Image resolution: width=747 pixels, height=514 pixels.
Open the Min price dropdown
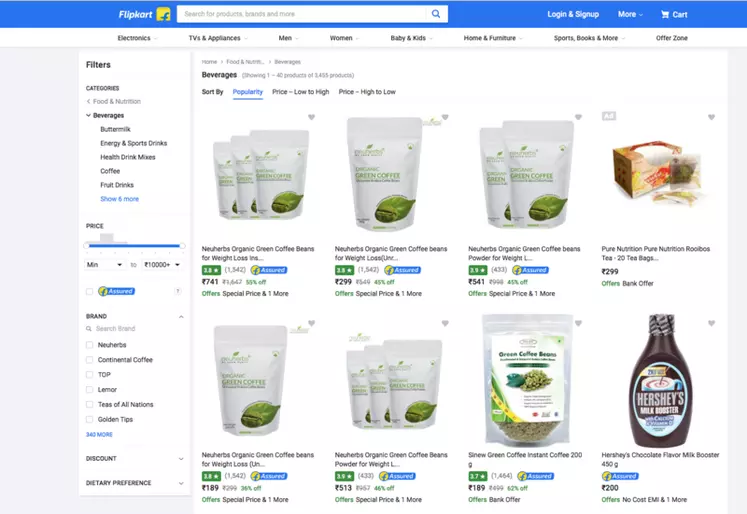[105, 264]
